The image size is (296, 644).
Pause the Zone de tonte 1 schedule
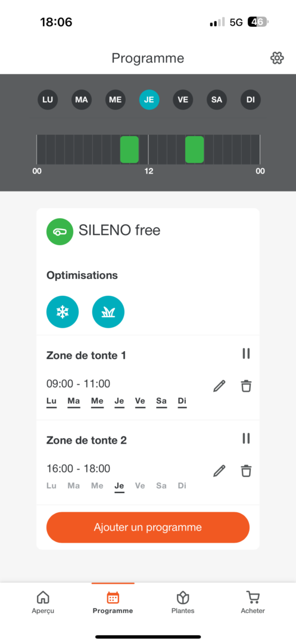point(246,354)
